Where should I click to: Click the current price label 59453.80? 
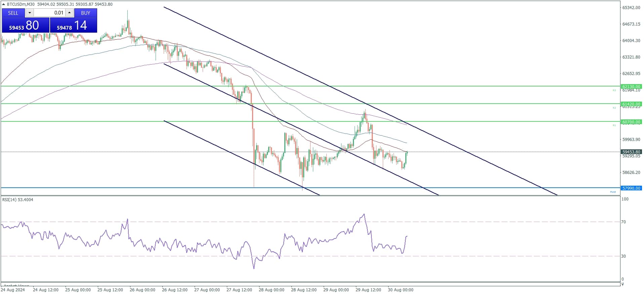[631, 152]
